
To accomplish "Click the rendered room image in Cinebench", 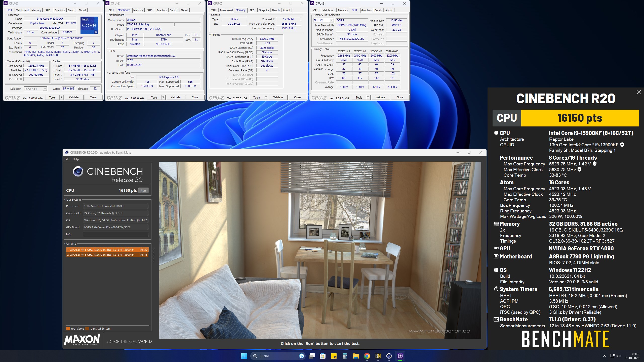I will tap(320, 250).
